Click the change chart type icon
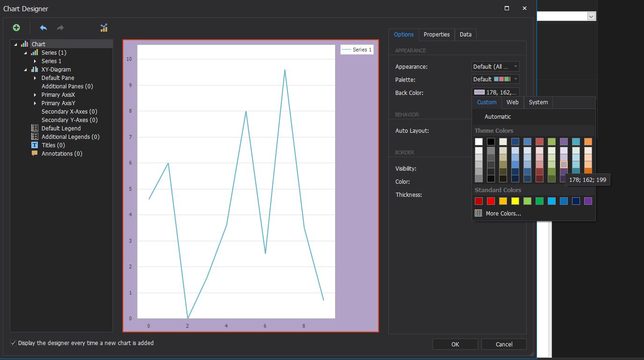Viewport: 644px width, 360px height. pos(104,28)
